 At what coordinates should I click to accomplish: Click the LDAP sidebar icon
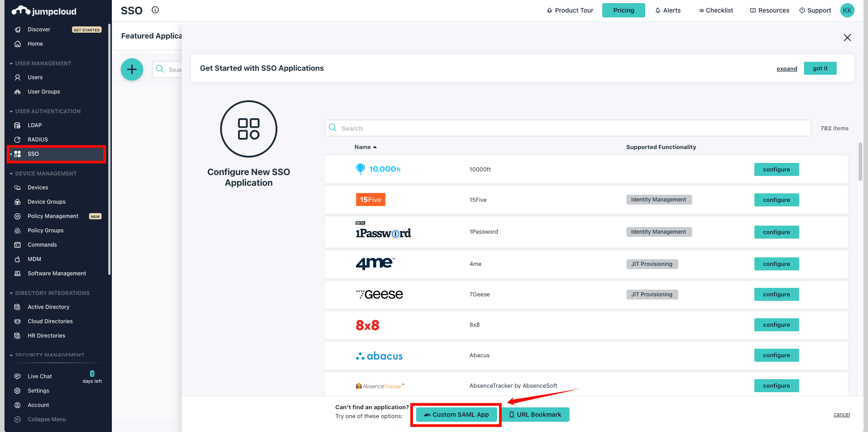[17, 125]
